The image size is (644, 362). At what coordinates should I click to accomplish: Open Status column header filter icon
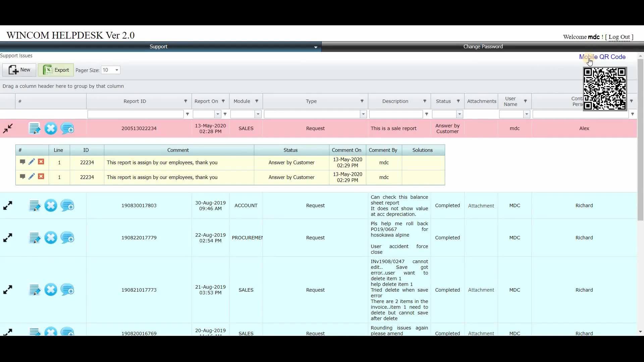(458, 101)
